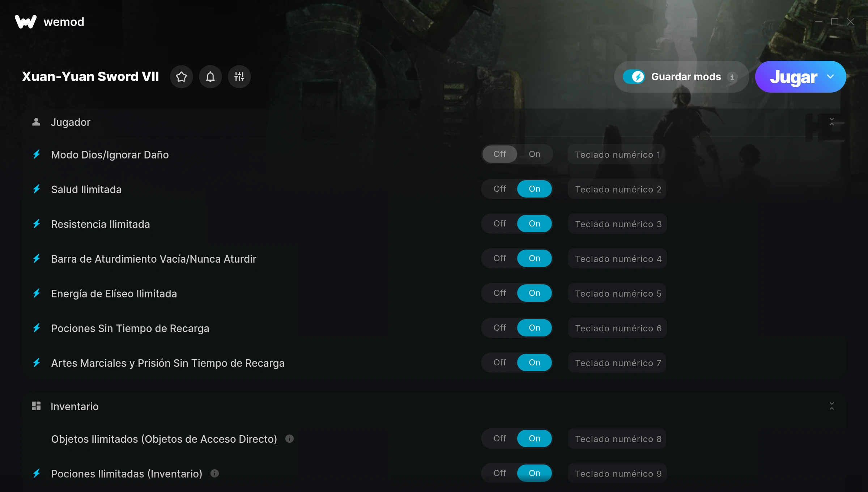Viewport: 868px width, 492px height.
Task: Click the Jugador person icon
Action: [36, 122]
